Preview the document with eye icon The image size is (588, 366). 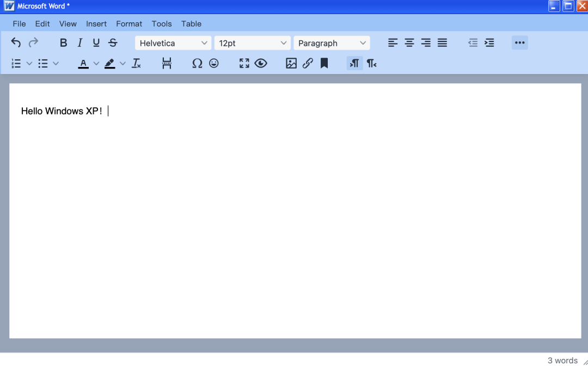click(x=261, y=63)
